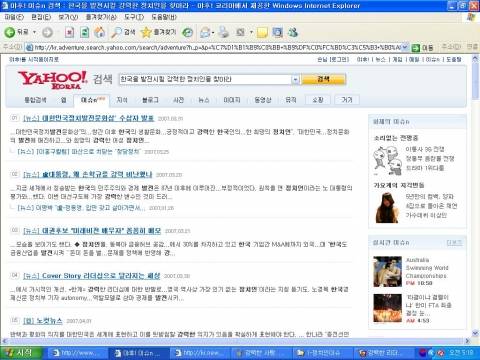Open the 즐겨찾기 star Favorites button
The image size is (480, 360).
point(158,32)
